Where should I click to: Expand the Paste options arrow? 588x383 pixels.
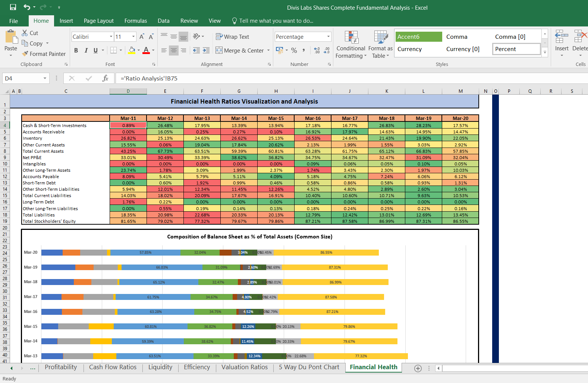pos(11,56)
